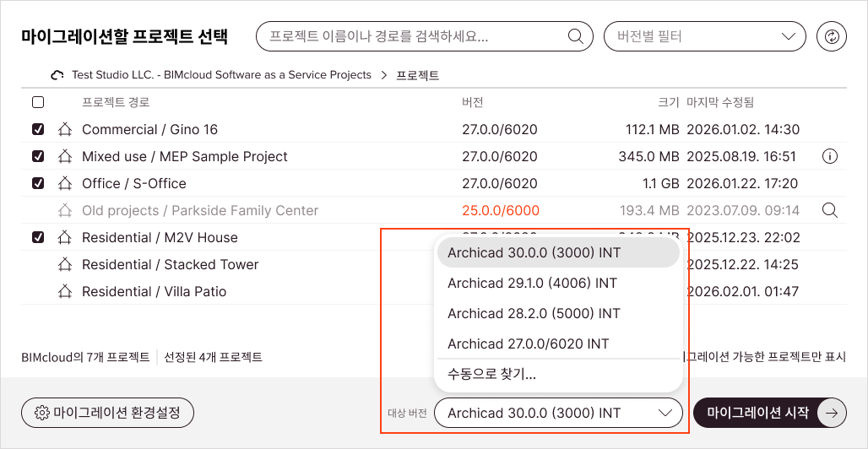
Task: Click 2025.12.23. 22:02 modified date
Action: point(743,237)
